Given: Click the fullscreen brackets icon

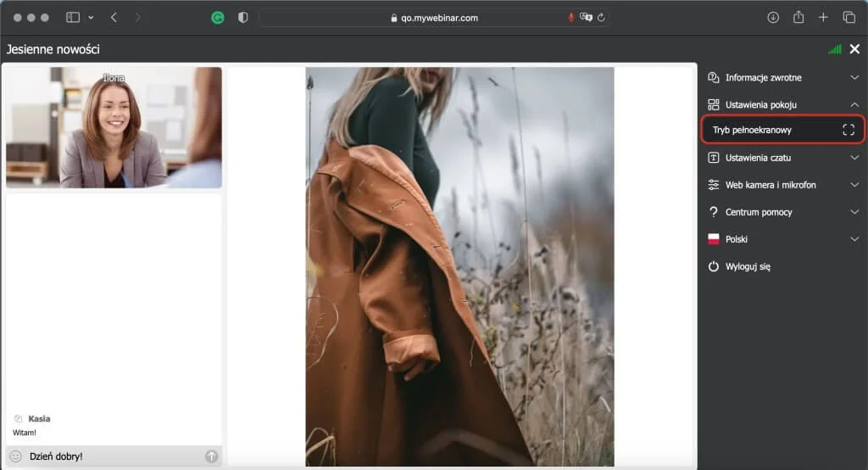Looking at the screenshot, I should 849,130.
